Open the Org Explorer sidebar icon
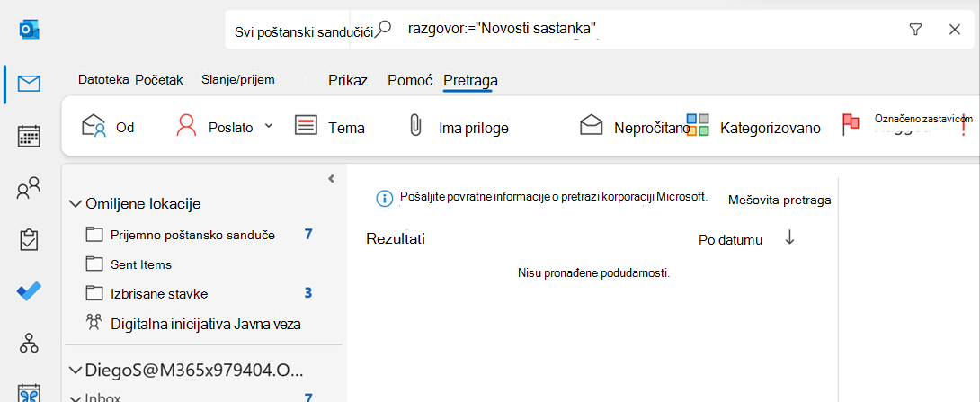This screenshot has width=980, height=402. (29, 343)
